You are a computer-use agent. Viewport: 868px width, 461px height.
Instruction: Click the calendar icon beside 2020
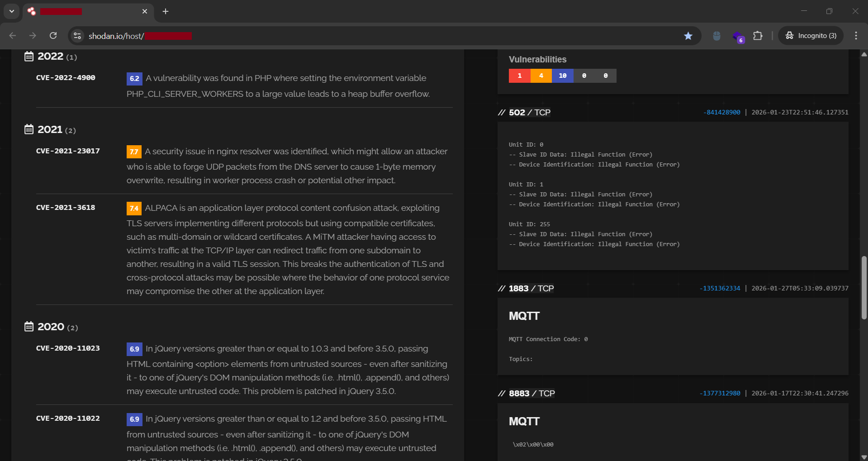pyautogui.click(x=28, y=326)
